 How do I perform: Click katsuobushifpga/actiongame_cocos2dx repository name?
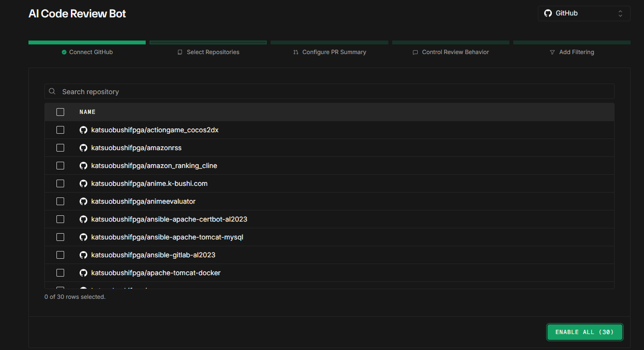click(155, 130)
